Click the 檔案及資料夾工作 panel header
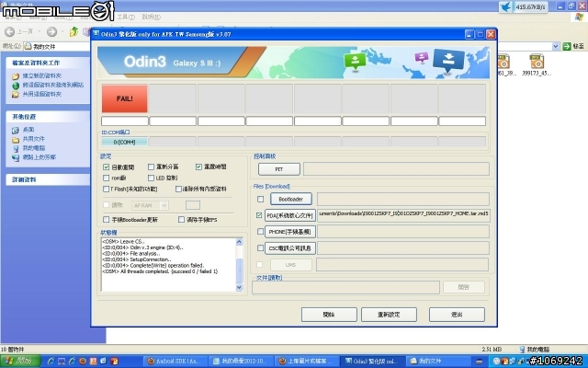The height and width of the screenshot is (368, 588). point(48,63)
